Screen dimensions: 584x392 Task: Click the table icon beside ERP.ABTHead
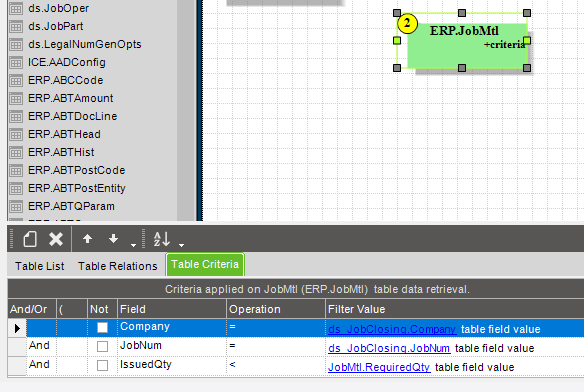tap(16, 135)
